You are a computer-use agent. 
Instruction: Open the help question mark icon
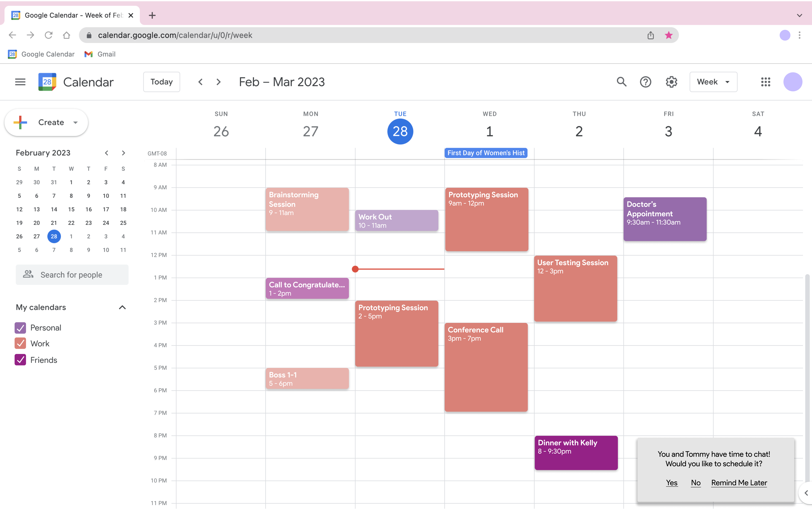[x=645, y=82]
